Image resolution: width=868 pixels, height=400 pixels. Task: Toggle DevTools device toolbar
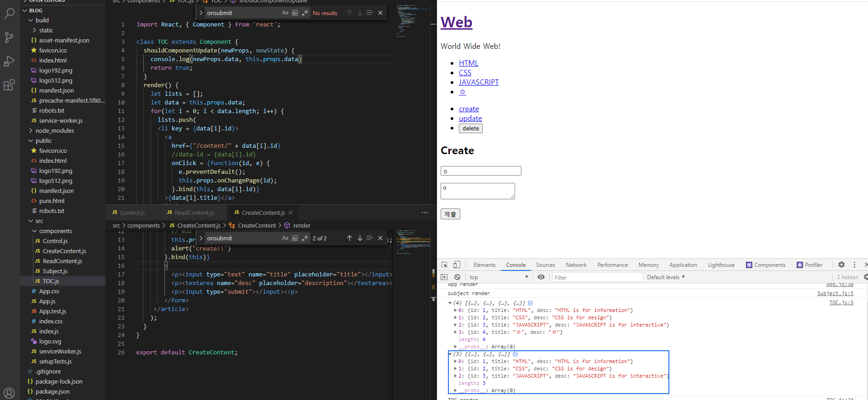point(457,265)
